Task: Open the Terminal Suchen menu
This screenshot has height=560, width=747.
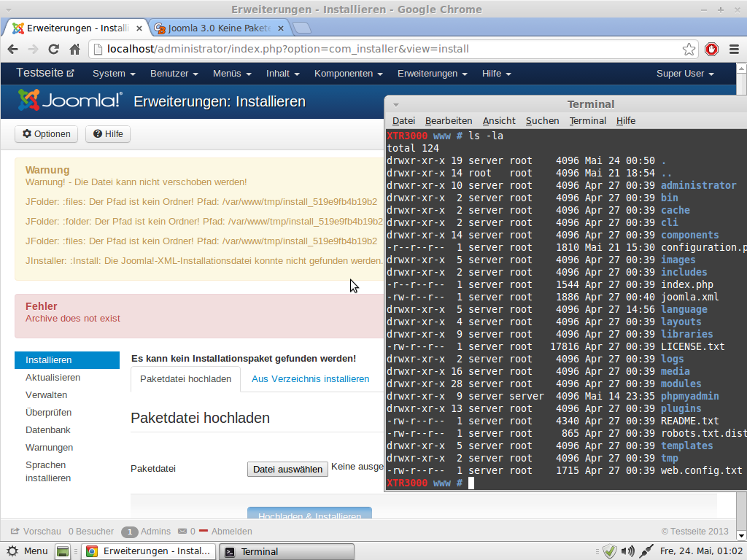Action: click(x=542, y=121)
